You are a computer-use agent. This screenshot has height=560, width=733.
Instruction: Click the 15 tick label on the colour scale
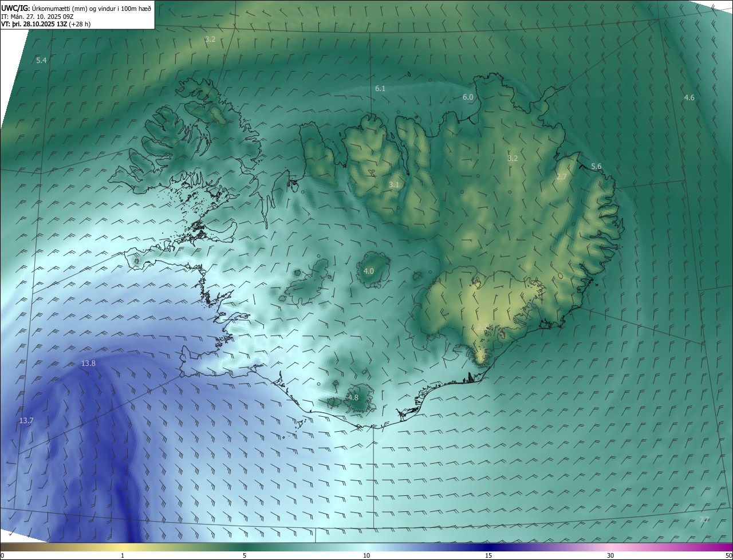pos(488,556)
